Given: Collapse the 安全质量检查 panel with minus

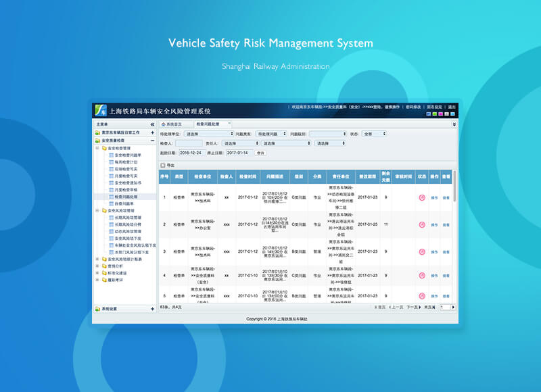Looking at the screenshot, I should tap(152, 141).
